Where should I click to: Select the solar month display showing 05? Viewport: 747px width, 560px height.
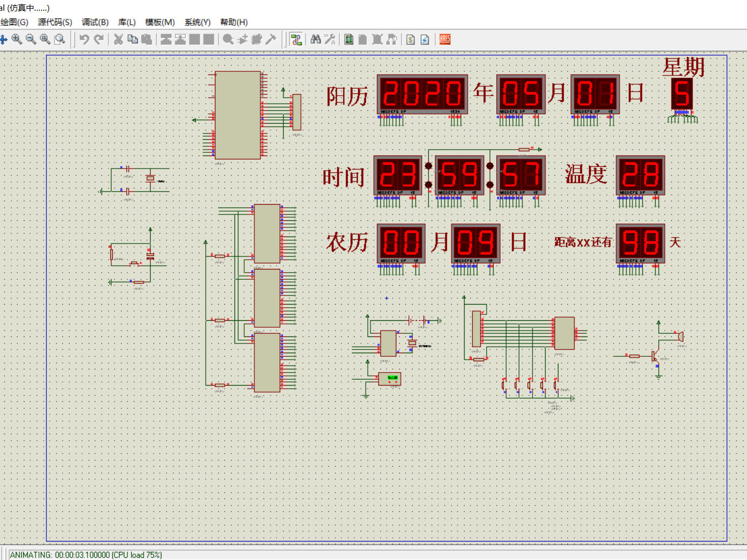click(521, 94)
